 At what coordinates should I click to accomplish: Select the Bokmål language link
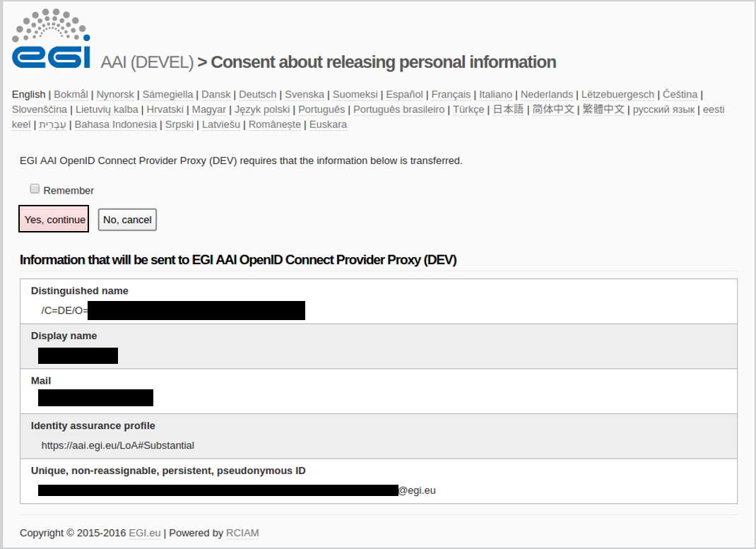(x=71, y=95)
